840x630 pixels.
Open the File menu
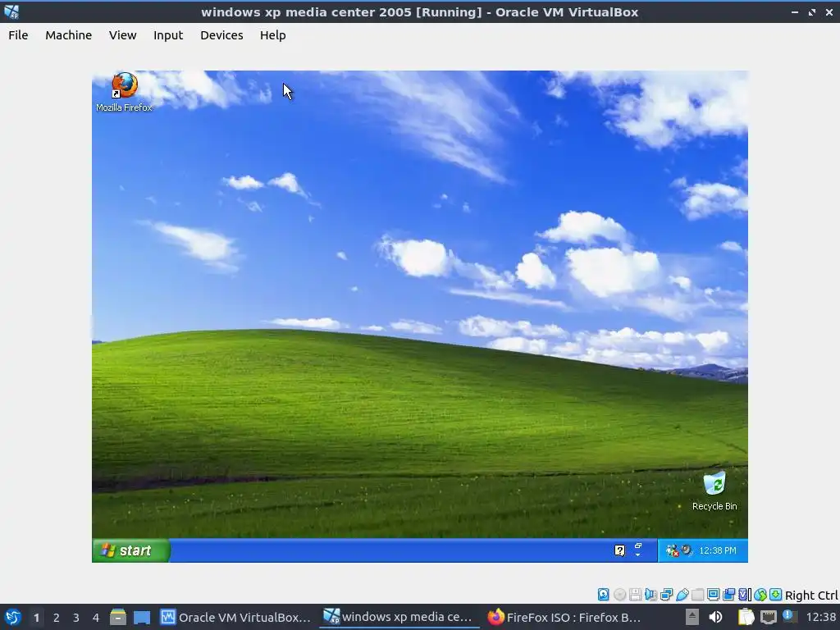point(18,35)
